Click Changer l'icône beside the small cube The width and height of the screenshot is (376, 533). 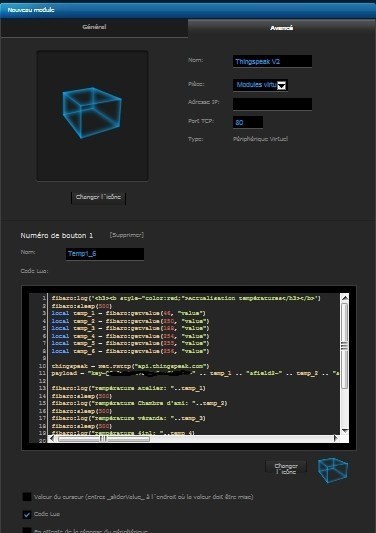286,469
